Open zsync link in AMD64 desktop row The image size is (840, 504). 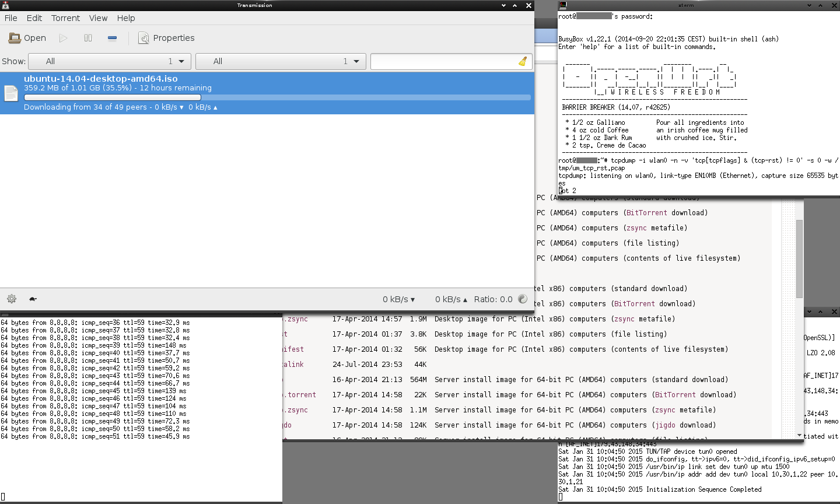tap(636, 228)
